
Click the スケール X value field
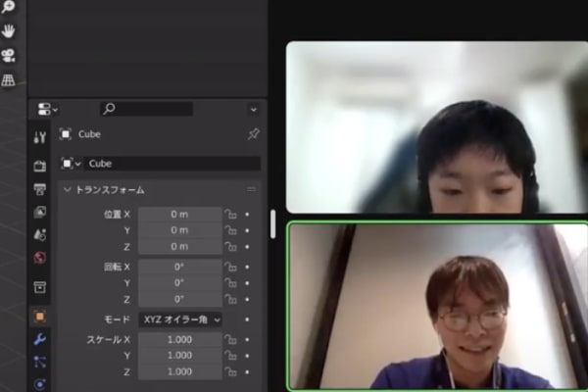coord(180,339)
